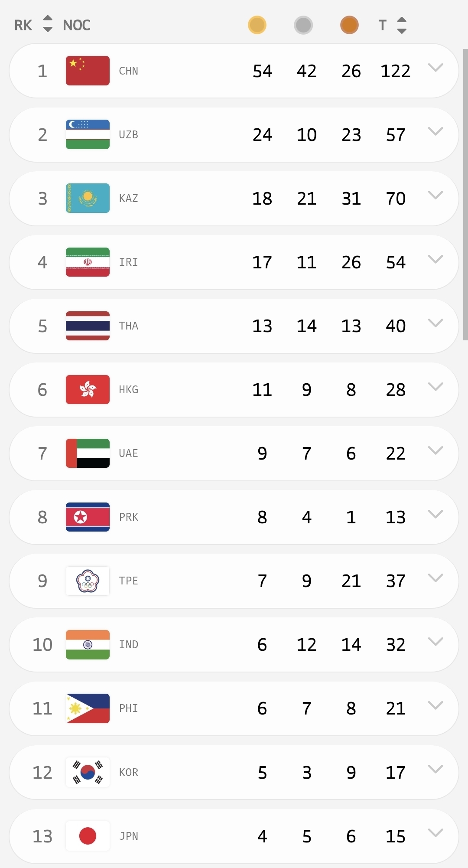
Task: Click the vertical scrollbar on right
Action: [x=465, y=195]
